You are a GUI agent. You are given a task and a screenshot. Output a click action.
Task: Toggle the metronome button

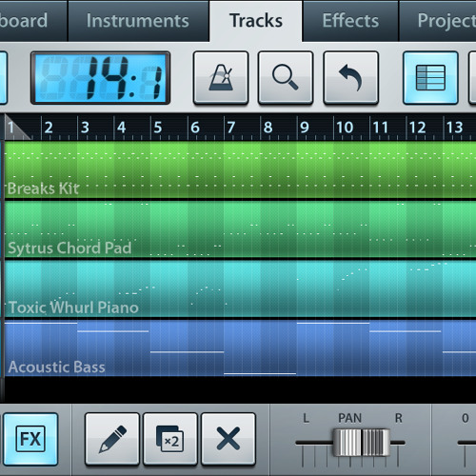221,77
